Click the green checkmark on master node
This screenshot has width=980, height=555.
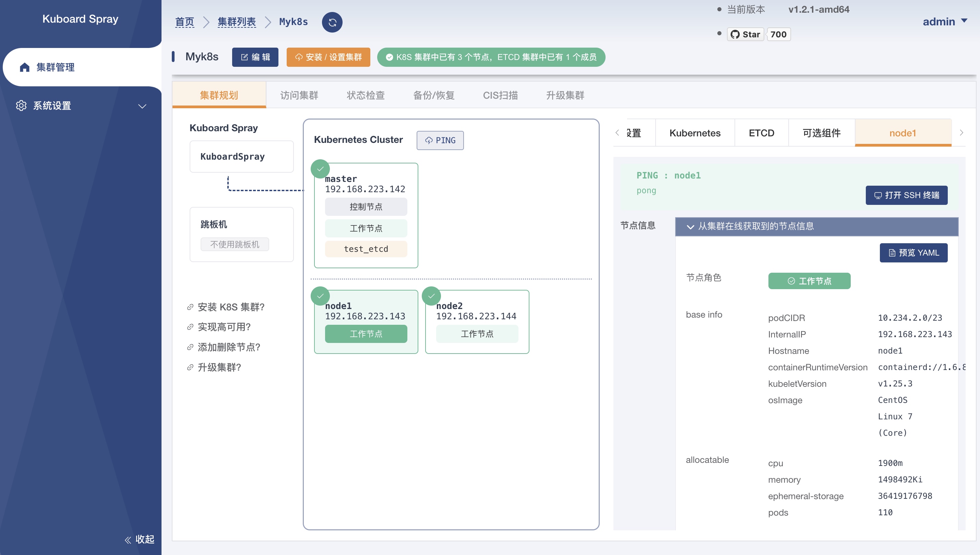320,169
